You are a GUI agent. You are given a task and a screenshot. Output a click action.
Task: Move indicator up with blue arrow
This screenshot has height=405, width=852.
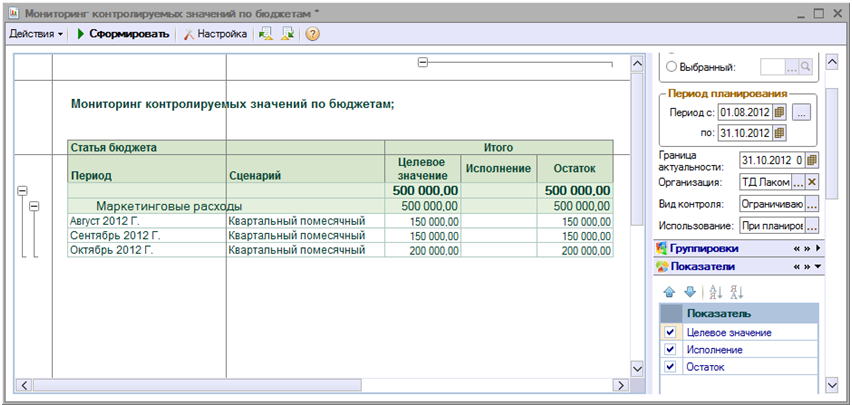click(x=670, y=292)
